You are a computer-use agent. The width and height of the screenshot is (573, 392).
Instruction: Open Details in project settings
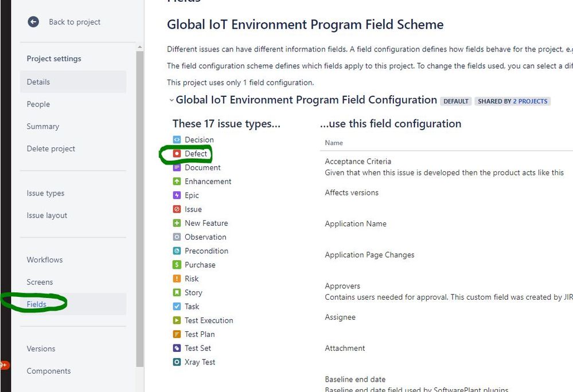(73, 82)
